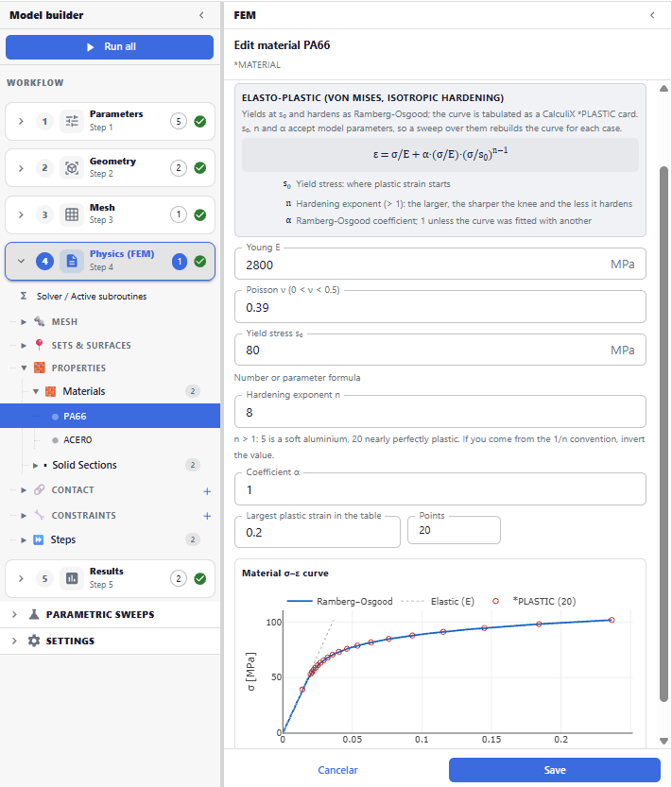Click the MESH node icon
This screenshot has height=787, width=672.
pyautogui.click(x=39, y=321)
